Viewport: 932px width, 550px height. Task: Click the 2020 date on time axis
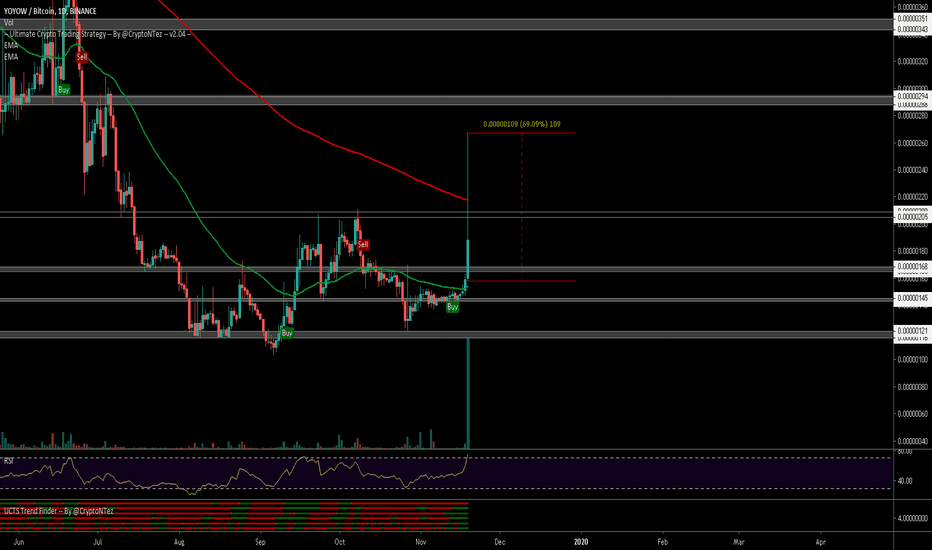click(x=581, y=542)
